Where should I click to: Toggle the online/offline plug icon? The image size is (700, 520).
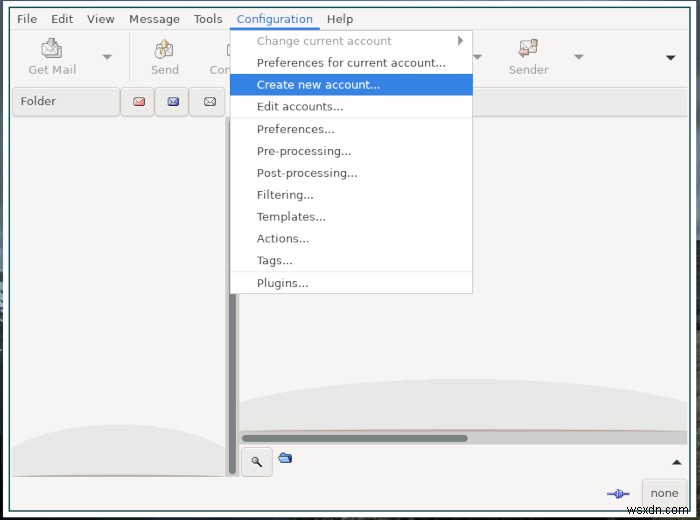pyautogui.click(x=618, y=493)
